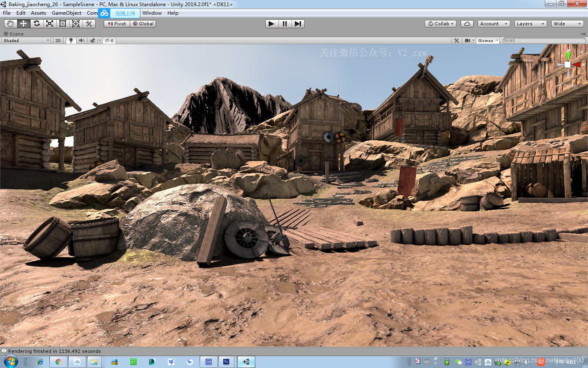Screen dimensions: 588x368
Task: Open the Layers dropdown
Action: pos(530,24)
